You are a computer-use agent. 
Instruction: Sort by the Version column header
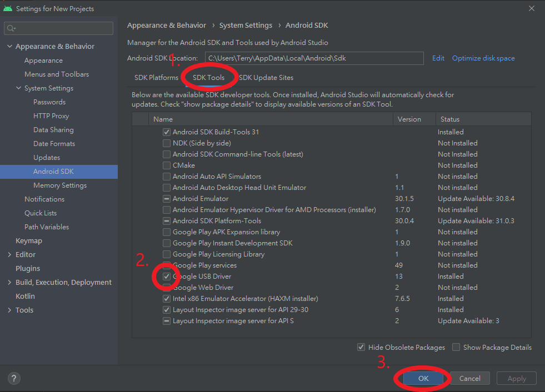tap(414, 119)
